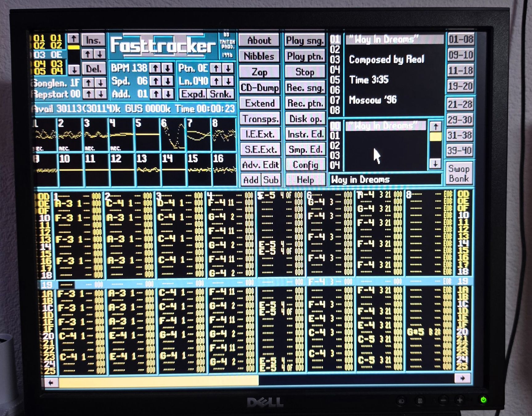This screenshot has height=416, width=532.
Task: Open CD-Dump function
Action: pos(260,88)
